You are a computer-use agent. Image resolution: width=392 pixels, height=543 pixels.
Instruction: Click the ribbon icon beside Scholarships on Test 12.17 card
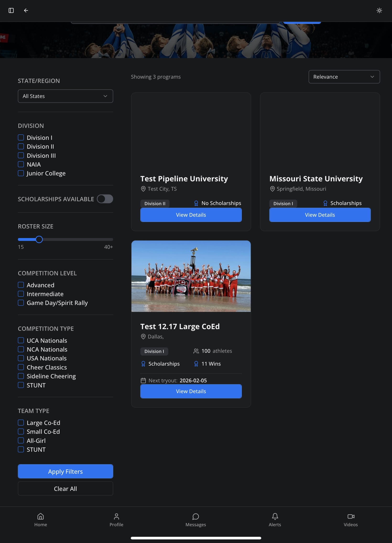click(x=143, y=364)
